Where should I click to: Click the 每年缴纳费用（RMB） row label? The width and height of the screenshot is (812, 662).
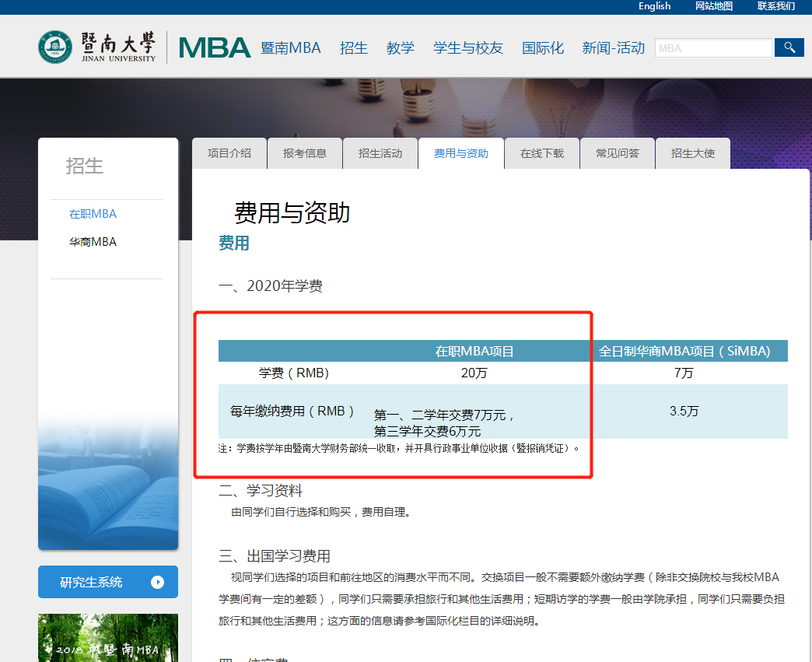pyautogui.click(x=292, y=412)
